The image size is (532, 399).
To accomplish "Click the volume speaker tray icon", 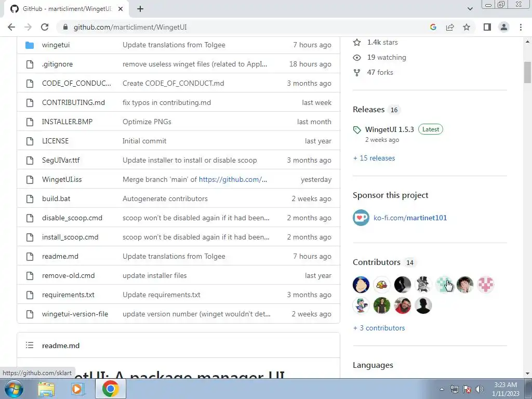I will (480, 389).
